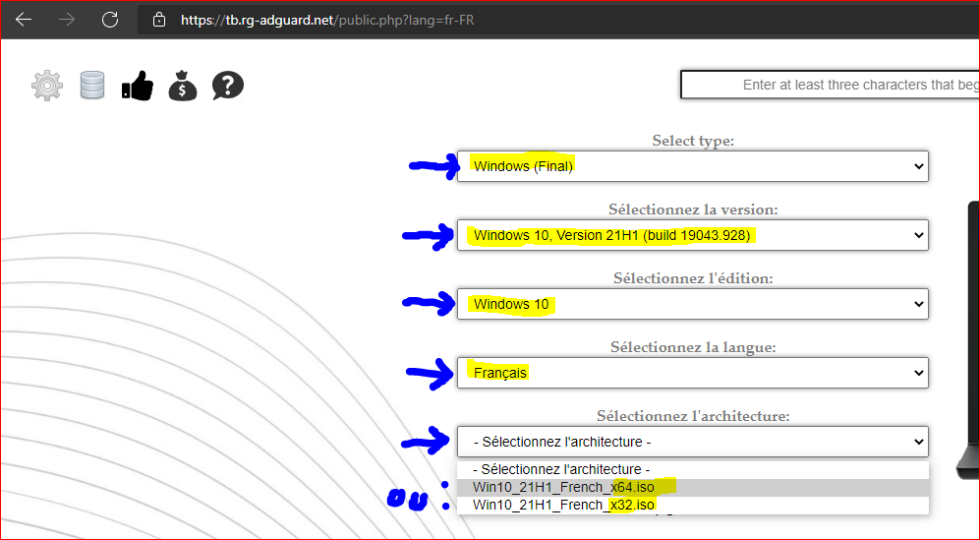Viewport: 980px width, 540px height.
Task: Select the '- Sélectionnez l'architecture -' list entry
Action: (693, 469)
